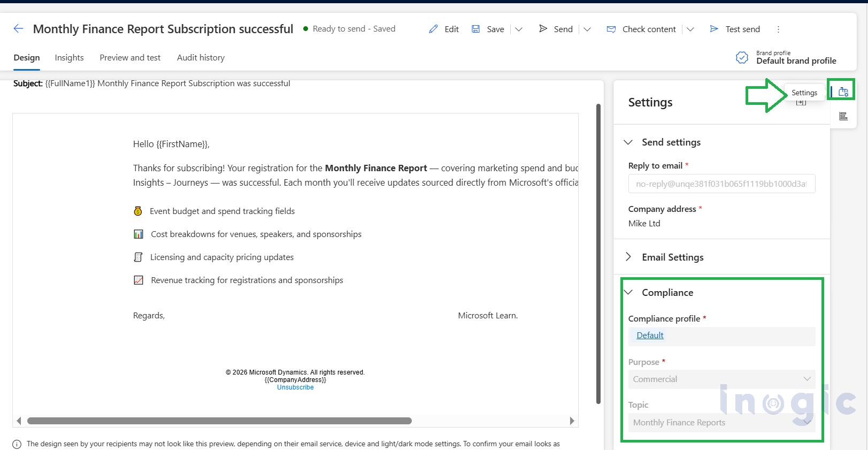Open the Check content dropdown chevron

690,29
